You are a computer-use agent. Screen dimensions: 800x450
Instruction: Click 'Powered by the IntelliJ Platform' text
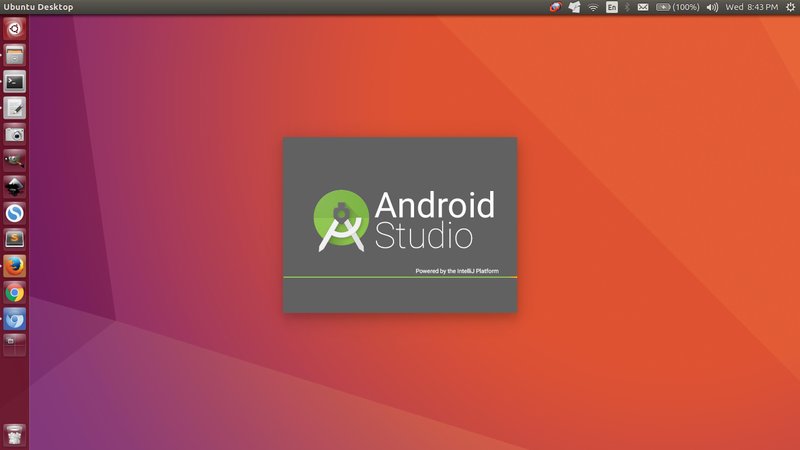coord(457,271)
